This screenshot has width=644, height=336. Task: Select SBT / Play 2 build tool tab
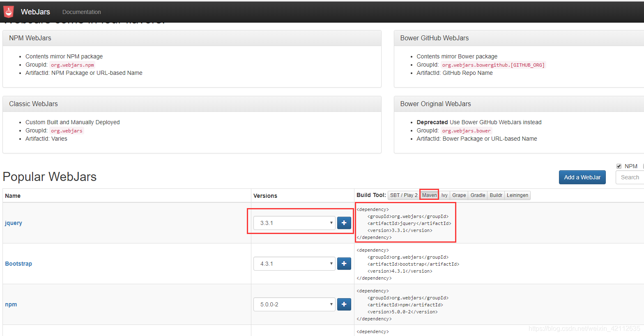[x=404, y=195]
